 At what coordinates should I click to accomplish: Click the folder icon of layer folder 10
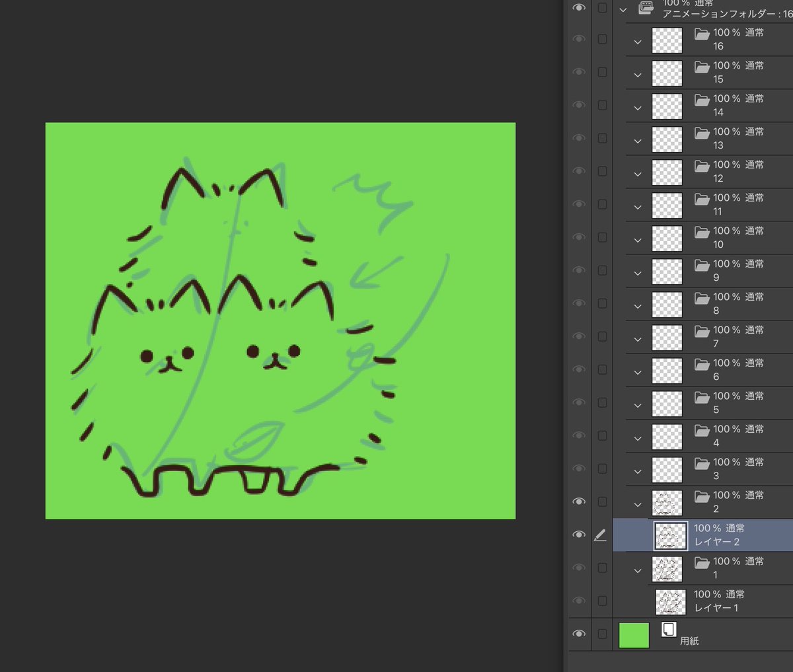(702, 231)
